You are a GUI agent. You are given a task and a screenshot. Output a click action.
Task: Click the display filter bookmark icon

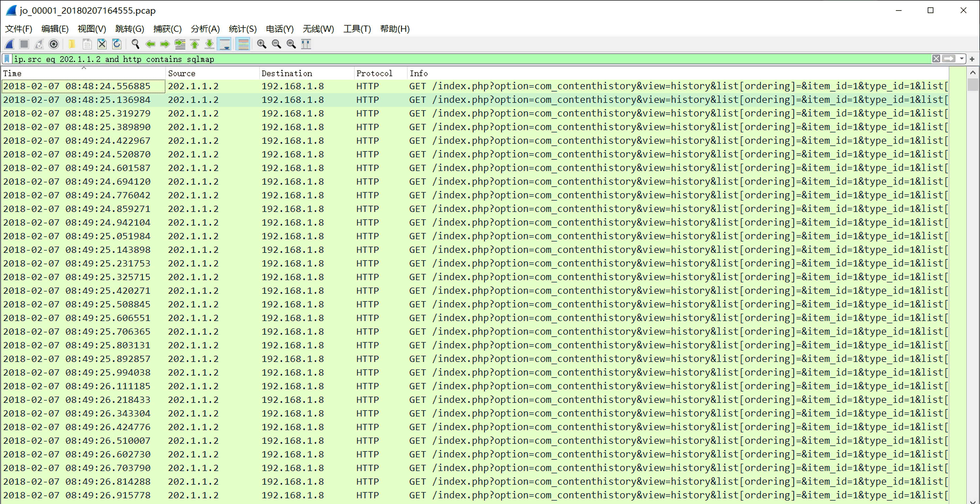click(7, 59)
